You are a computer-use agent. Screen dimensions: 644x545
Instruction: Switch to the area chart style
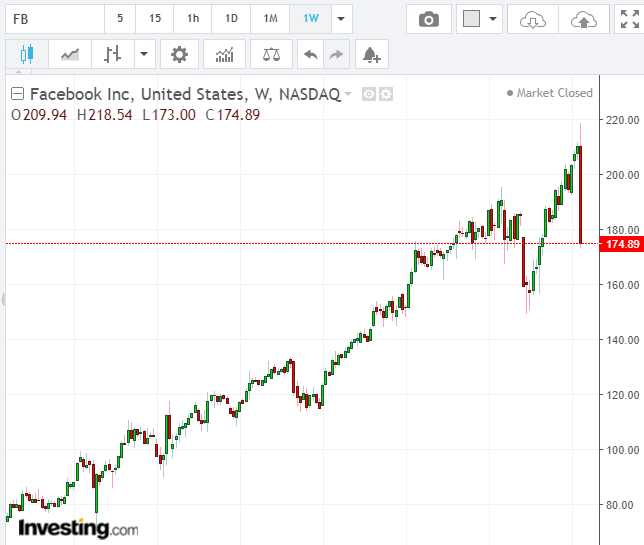click(70, 55)
